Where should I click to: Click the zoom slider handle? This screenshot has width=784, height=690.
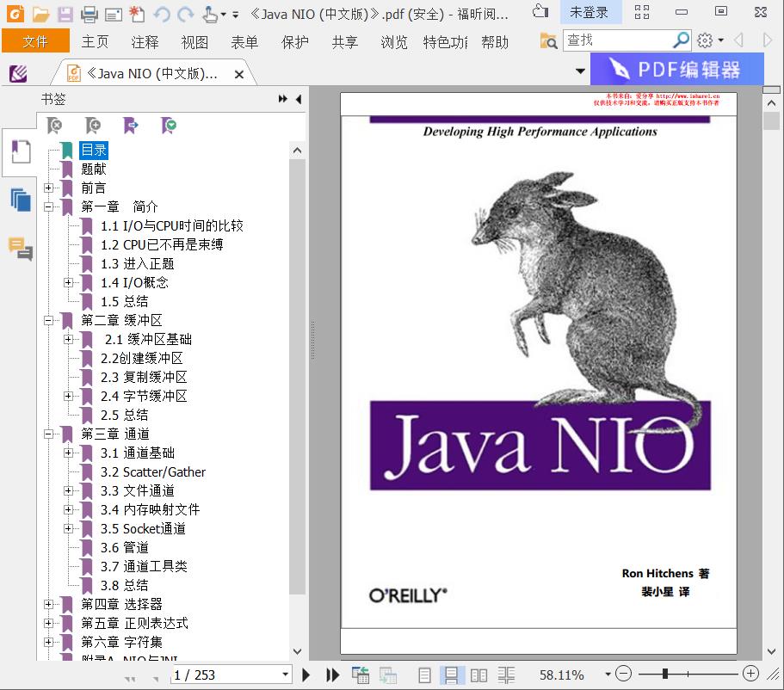665,674
